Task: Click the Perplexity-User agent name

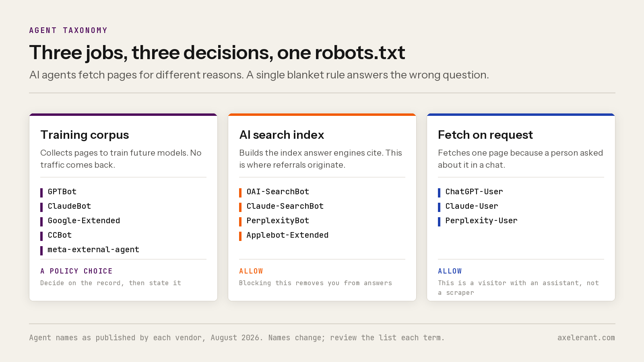Action: 481,221
